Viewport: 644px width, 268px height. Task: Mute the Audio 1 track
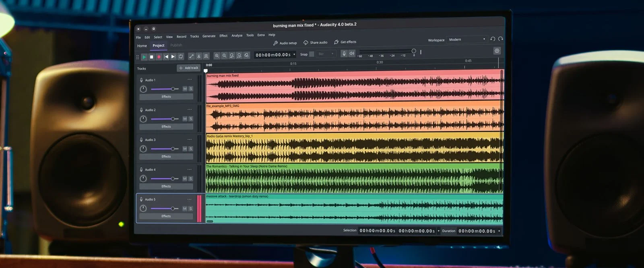pos(185,89)
